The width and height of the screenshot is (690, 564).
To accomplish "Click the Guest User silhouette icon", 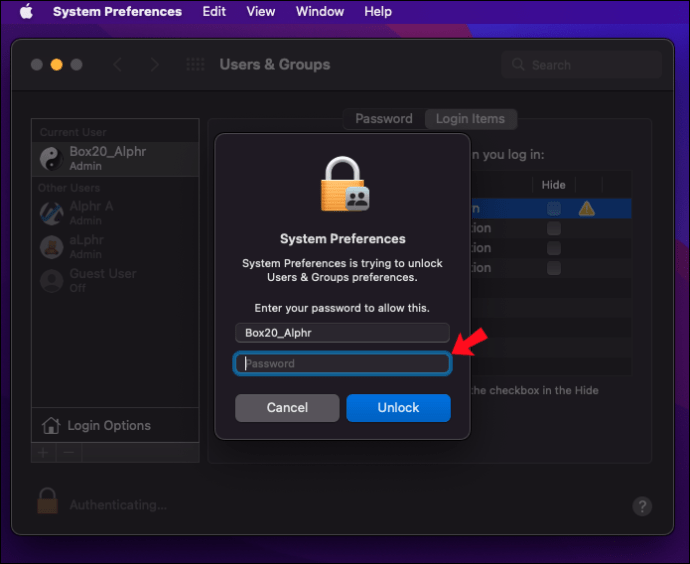I will point(51,281).
